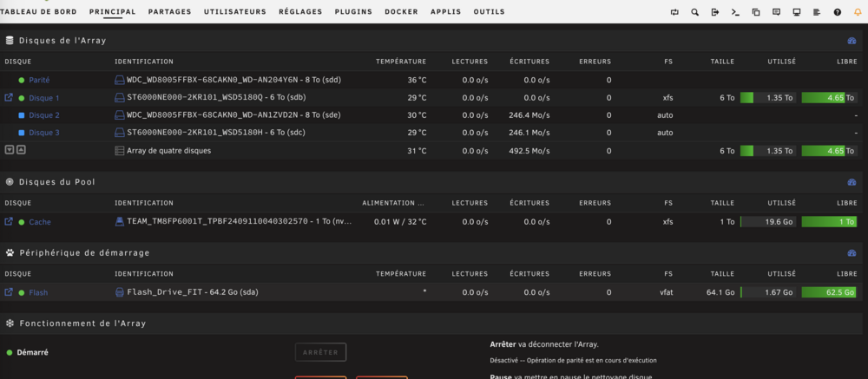Image resolution: width=868 pixels, height=379 pixels.
Task: Browse the Cache pool via its link icon
Action: tap(9, 221)
